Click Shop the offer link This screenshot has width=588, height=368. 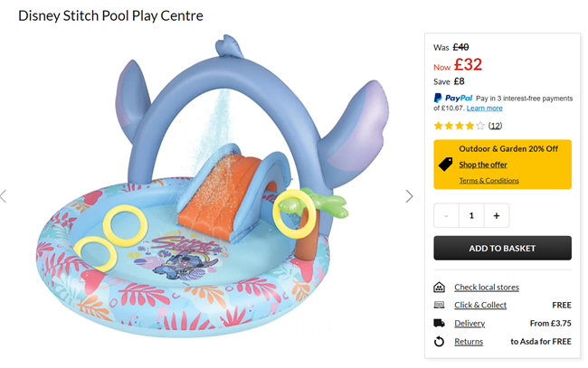pos(483,165)
